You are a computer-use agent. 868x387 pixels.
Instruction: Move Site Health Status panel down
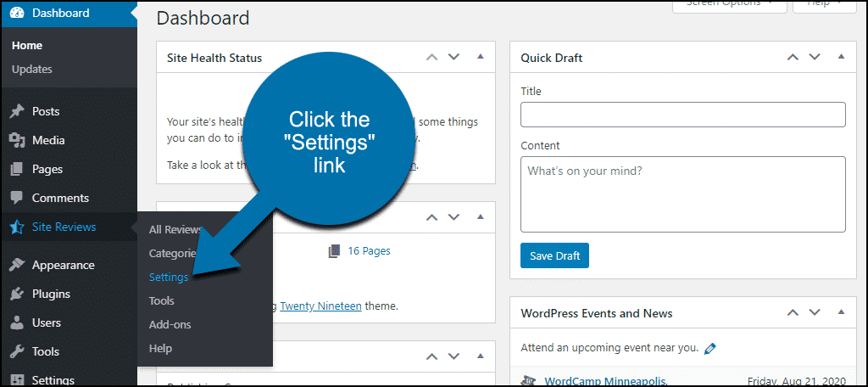[454, 57]
